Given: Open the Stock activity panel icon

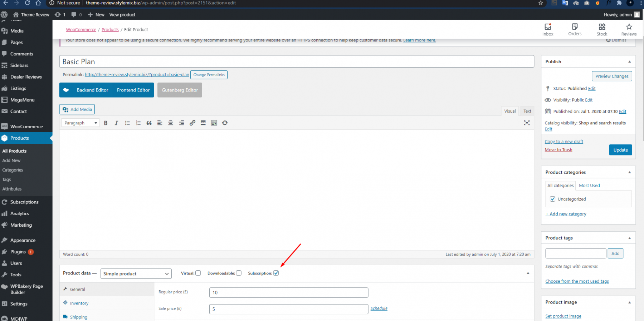Looking at the screenshot, I should click(602, 29).
